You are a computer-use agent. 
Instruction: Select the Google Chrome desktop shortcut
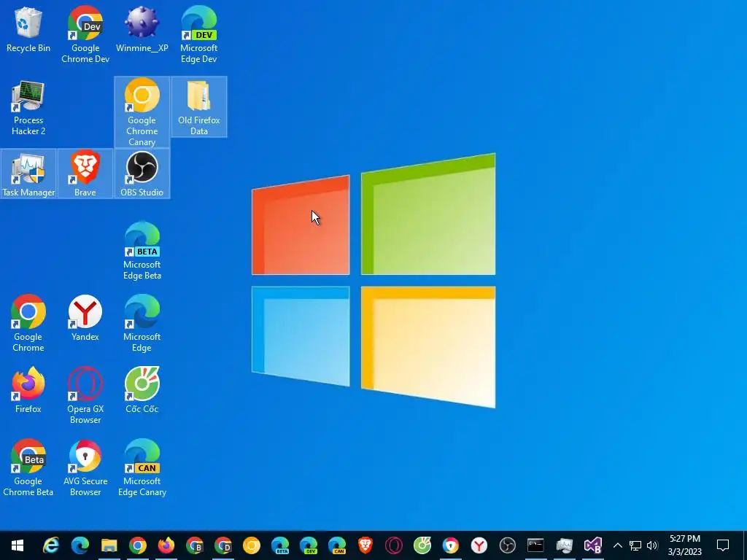pos(28,323)
